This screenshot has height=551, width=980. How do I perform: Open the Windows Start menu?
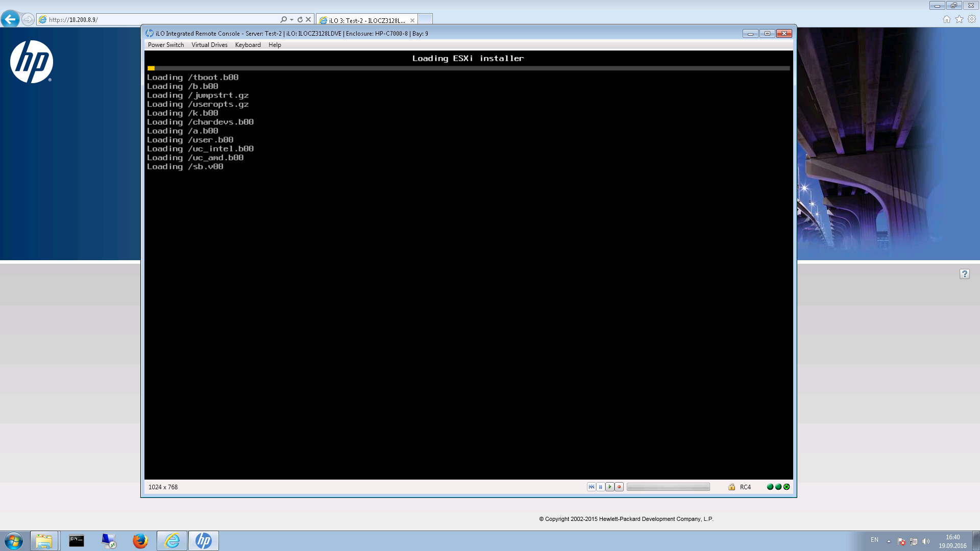(x=14, y=541)
